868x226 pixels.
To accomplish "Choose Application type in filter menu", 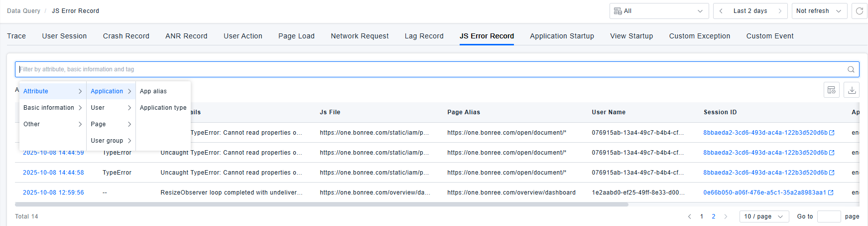I will [163, 108].
